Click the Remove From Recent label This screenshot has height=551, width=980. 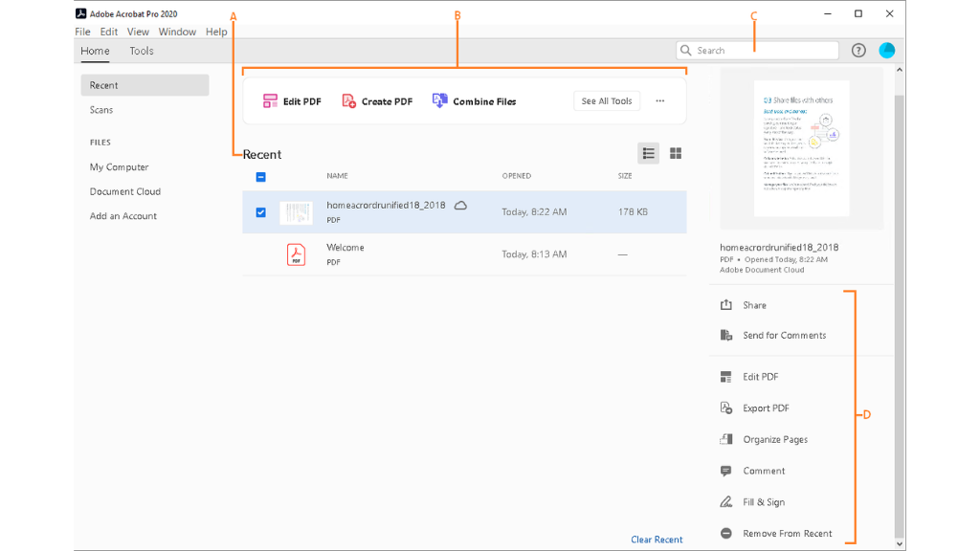[x=788, y=534]
